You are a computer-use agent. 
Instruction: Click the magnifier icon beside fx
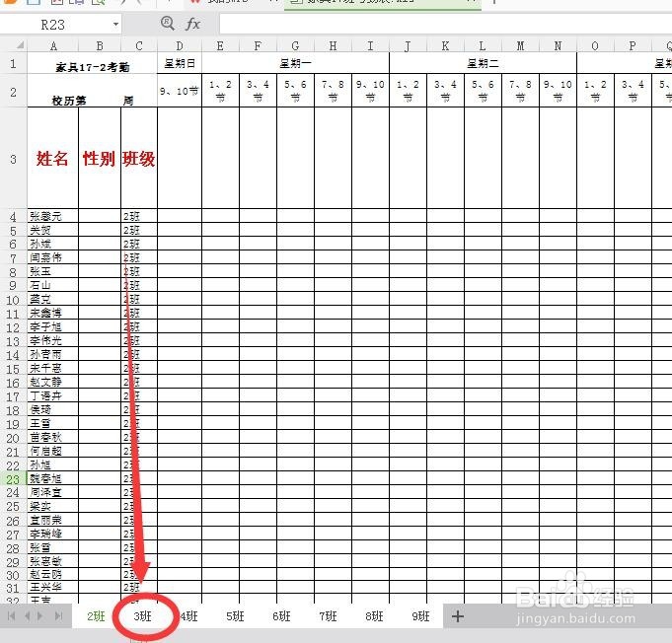(168, 24)
